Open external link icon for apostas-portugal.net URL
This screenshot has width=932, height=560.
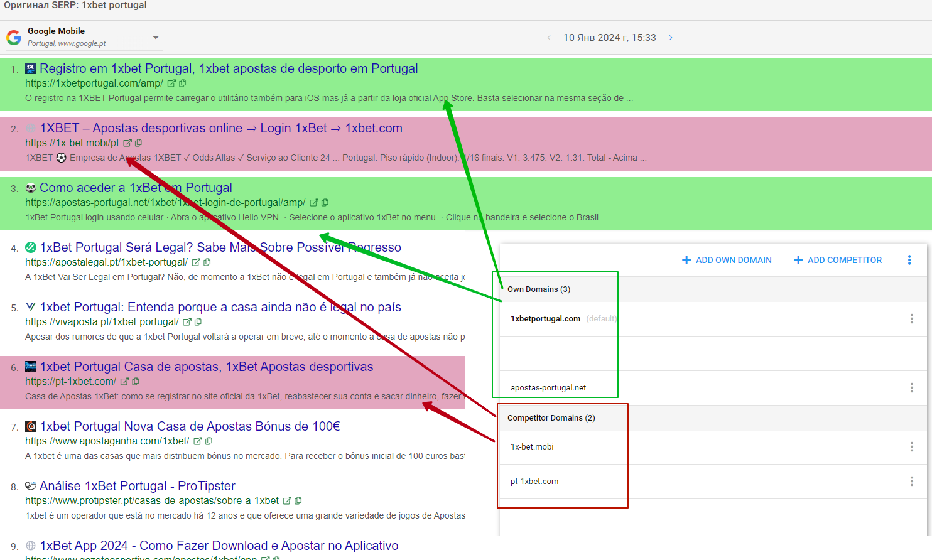click(314, 202)
